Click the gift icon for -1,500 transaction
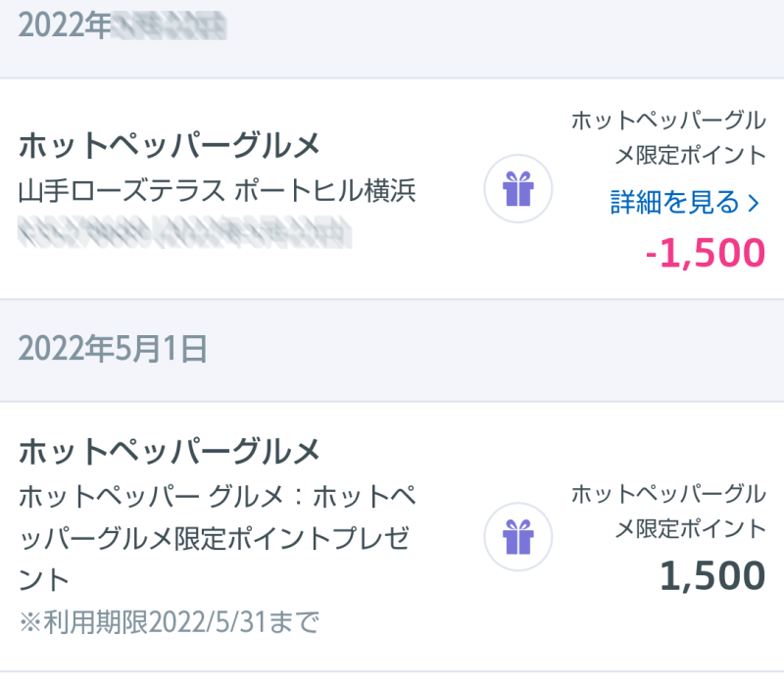Screen dimensions: 784x687 pos(518,188)
